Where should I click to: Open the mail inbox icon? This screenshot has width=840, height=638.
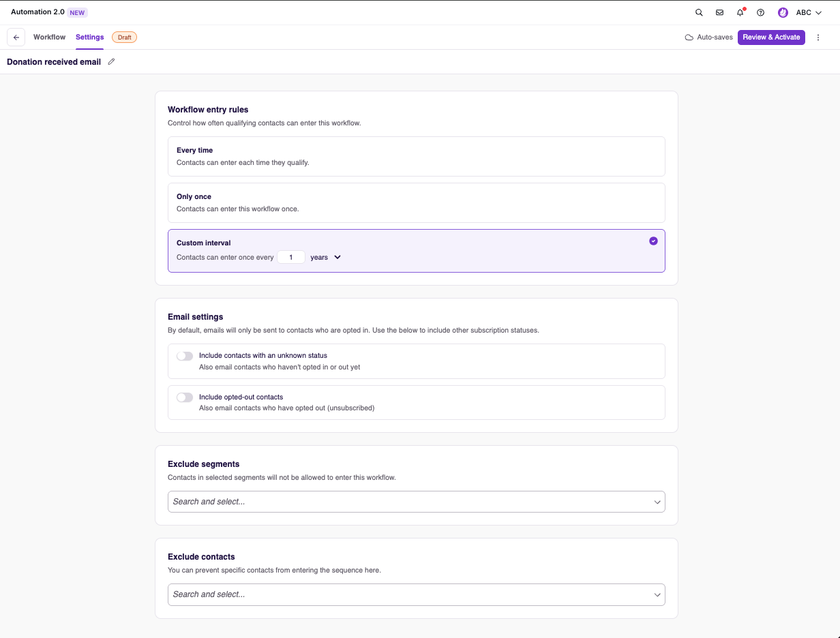click(x=719, y=12)
